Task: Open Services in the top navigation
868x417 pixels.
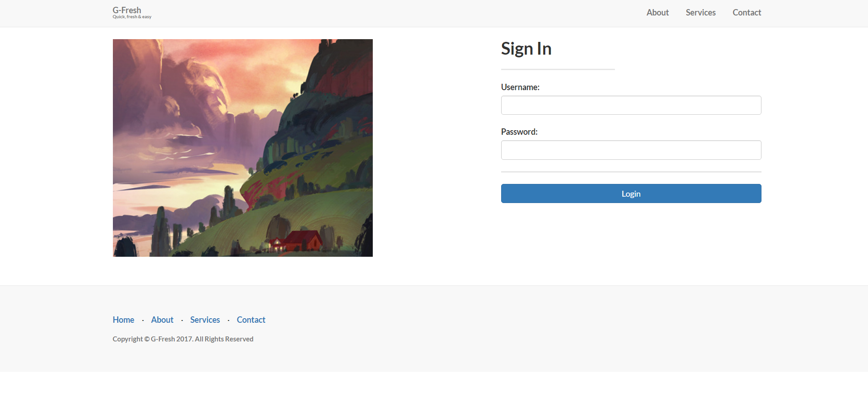Action: click(x=700, y=13)
